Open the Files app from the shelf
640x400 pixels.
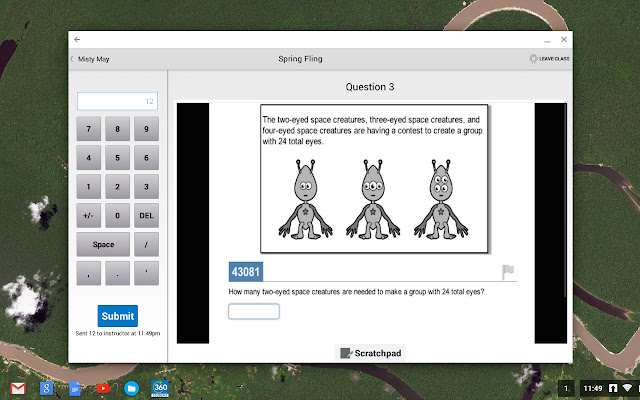click(x=131, y=389)
